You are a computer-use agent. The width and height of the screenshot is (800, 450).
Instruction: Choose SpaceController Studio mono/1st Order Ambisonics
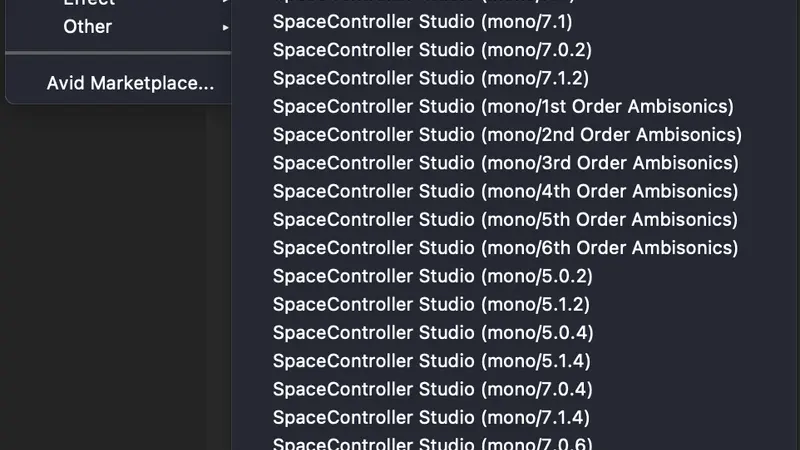(503, 107)
